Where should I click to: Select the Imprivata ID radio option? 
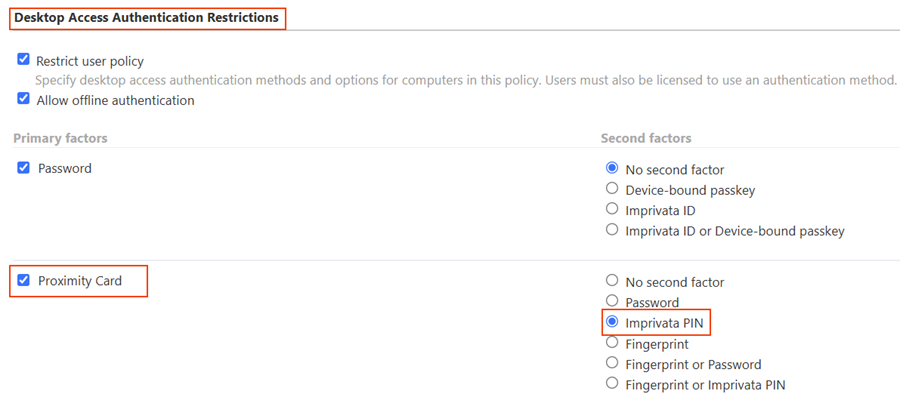pyautogui.click(x=612, y=208)
